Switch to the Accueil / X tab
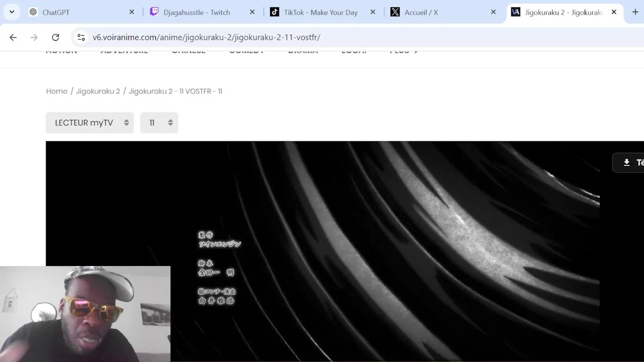This screenshot has height=362, width=644. (444, 12)
